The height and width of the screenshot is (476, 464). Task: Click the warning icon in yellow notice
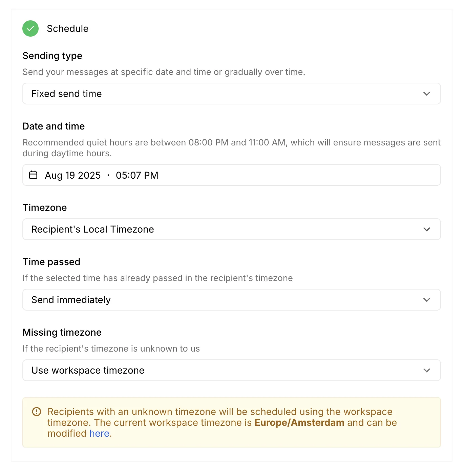click(x=37, y=412)
